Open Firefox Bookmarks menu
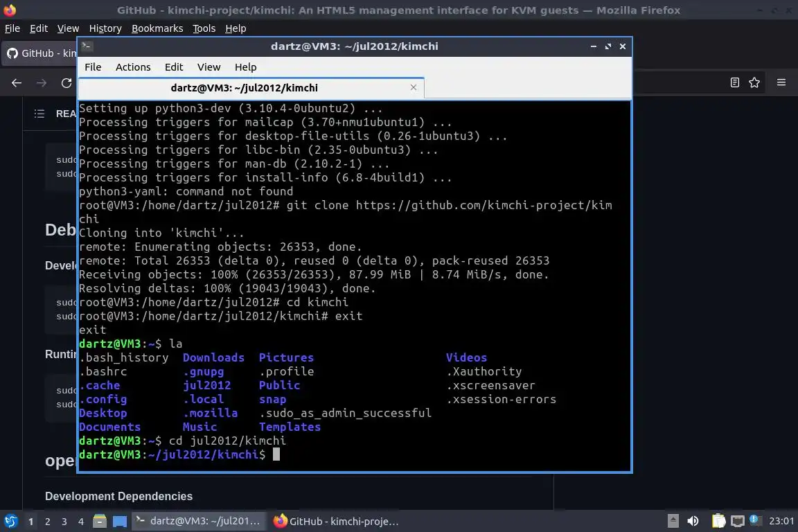 coord(157,28)
